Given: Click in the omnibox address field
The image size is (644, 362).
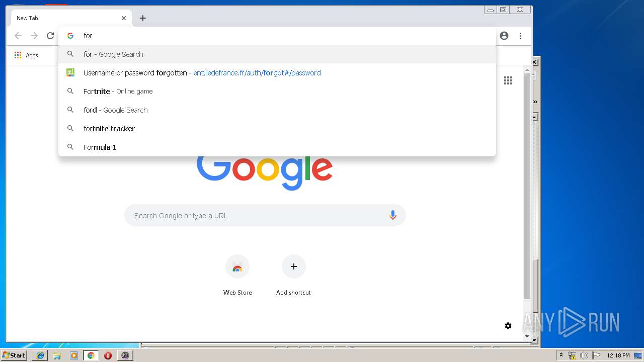Looking at the screenshot, I should coord(277,36).
